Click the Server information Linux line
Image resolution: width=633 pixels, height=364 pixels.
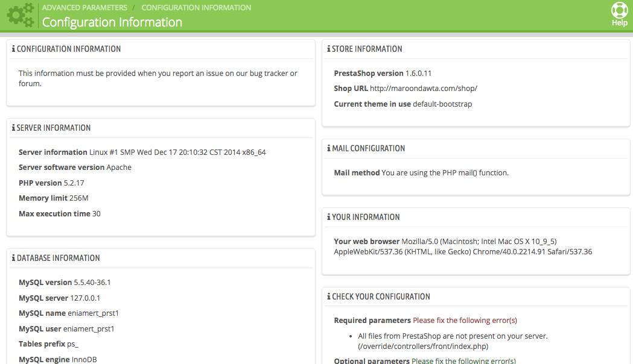pyautogui.click(x=142, y=152)
